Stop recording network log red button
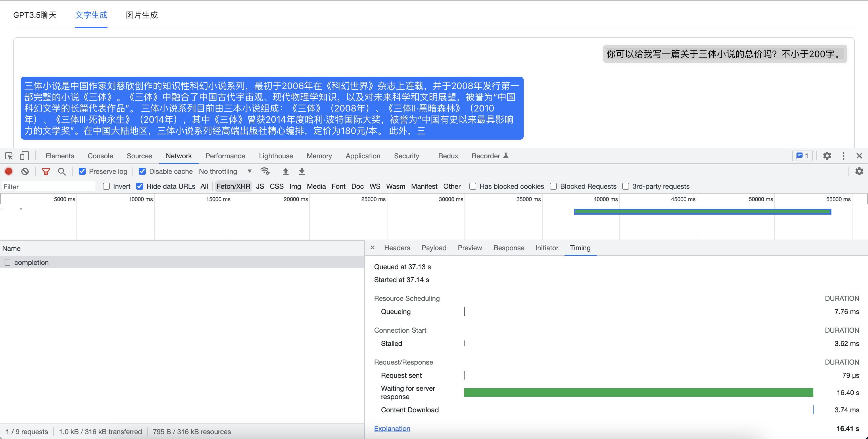Image resolution: width=868 pixels, height=439 pixels. [x=9, y=172]
